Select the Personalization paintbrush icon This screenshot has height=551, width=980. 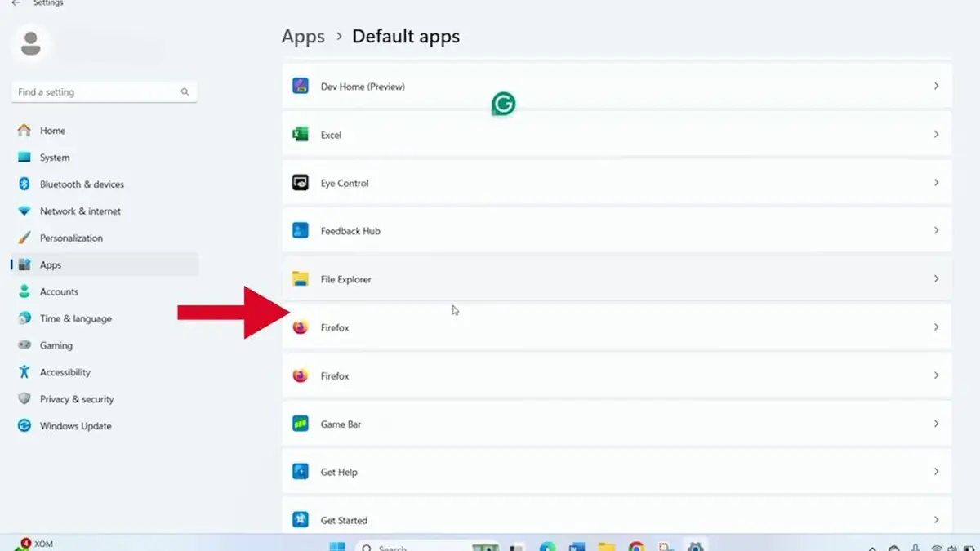click(x=24, y=238)
